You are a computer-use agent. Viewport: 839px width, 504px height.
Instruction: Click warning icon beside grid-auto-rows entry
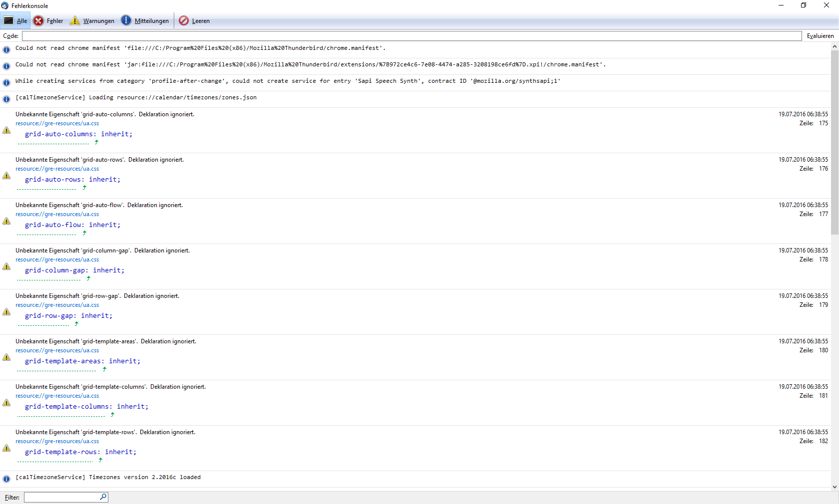point(6,176)
